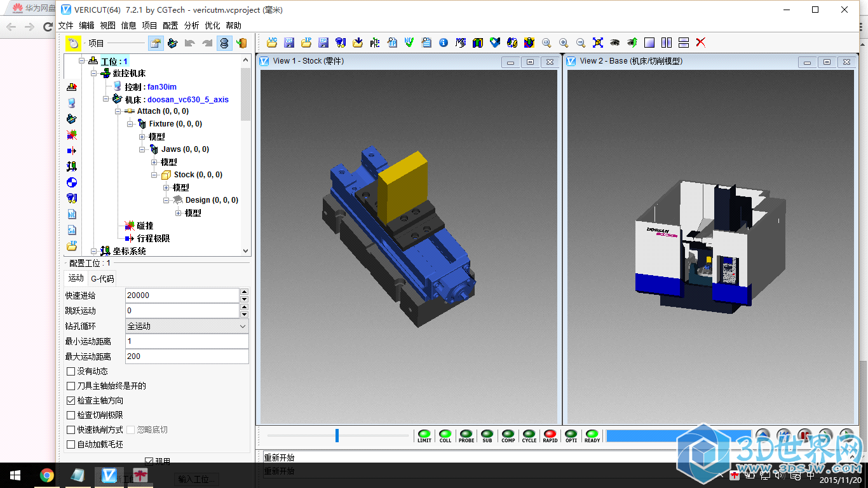Toggle the LIMIT status light
The image size is (868, 488).
point(424,436)
